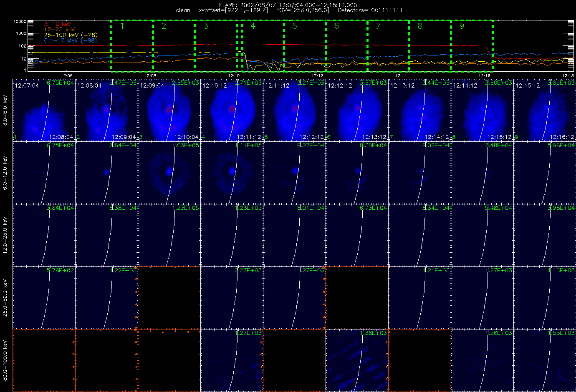Select interval 5 marker in light curve
Screen dimensions: 576x392
tap(295, 26)
